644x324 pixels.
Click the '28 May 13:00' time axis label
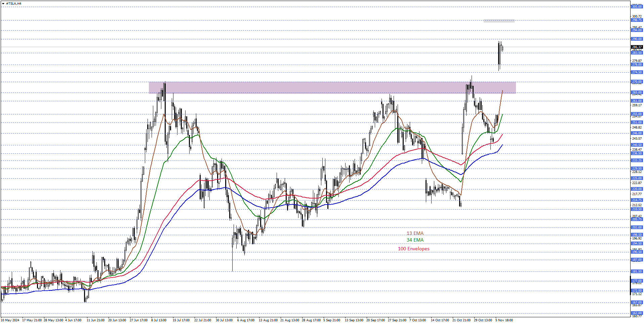pyautogui.click(x=53, y=320)
